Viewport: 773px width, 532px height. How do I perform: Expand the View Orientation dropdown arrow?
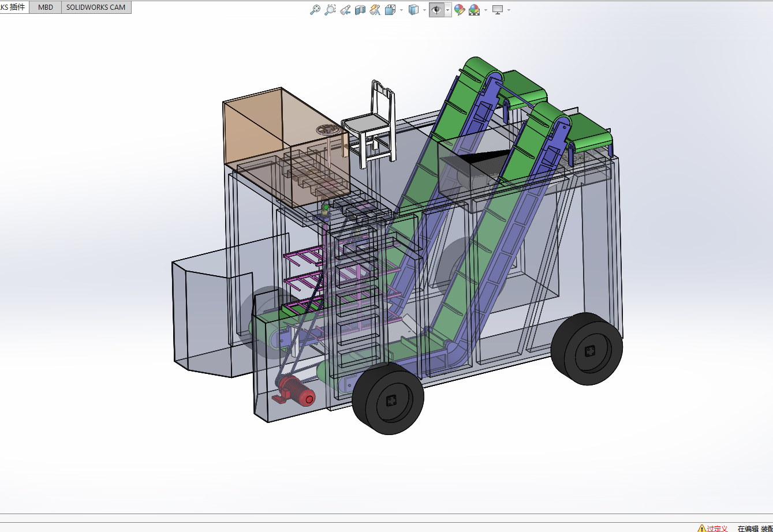click(x=401, y=10)
